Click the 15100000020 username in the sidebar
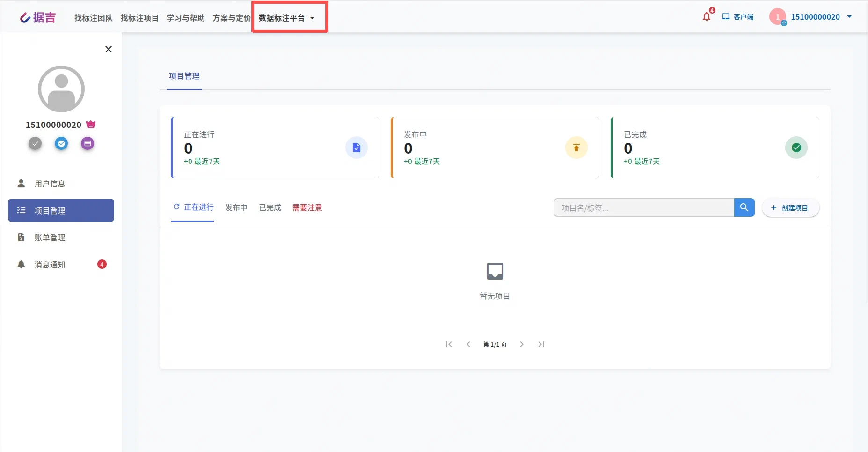Viewport: 868px width, 452px height. [x=54, y=125]
